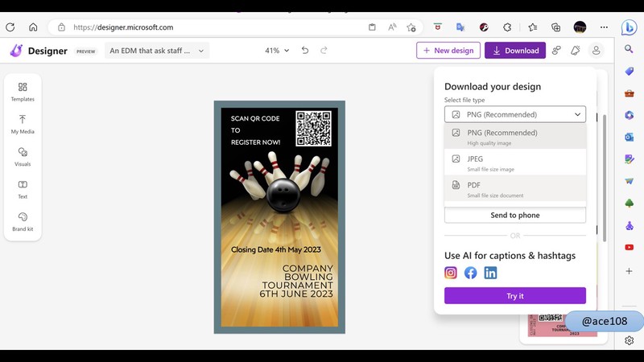Screen dimensions: 644x362
Task: Select PNG (Recommended) option
Action: click(515, 137)
